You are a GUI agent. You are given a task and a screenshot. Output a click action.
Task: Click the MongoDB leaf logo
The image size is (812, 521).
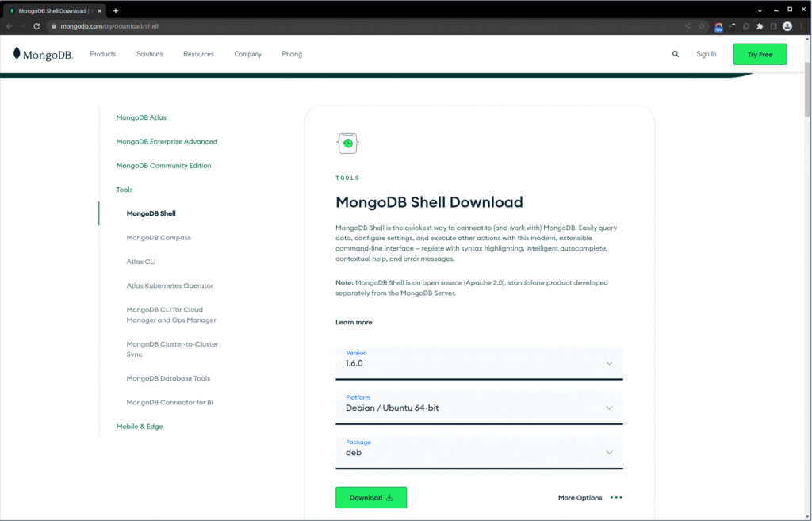[x=43, y=54]
